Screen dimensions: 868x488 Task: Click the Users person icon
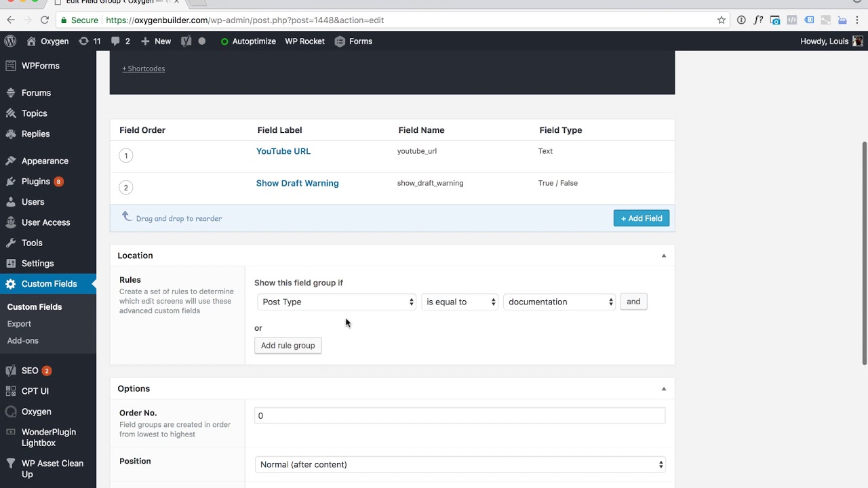tap(10, 202)
